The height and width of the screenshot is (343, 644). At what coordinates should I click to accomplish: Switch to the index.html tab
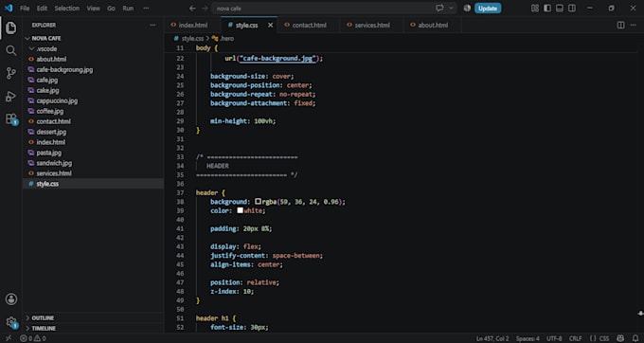pos(192,25)
